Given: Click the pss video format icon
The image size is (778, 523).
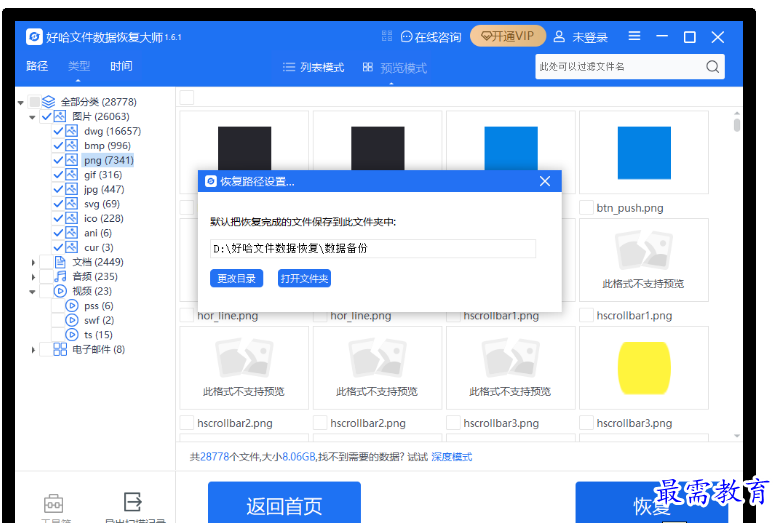Looking at the screenshot, I should tap(72, 306).
